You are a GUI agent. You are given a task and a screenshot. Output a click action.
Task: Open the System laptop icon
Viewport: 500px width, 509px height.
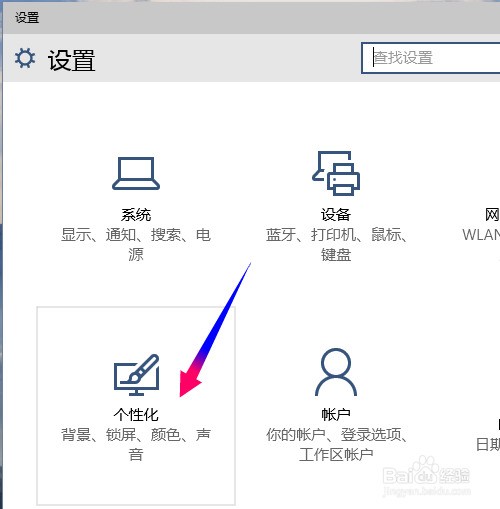(x=136, y=173)
